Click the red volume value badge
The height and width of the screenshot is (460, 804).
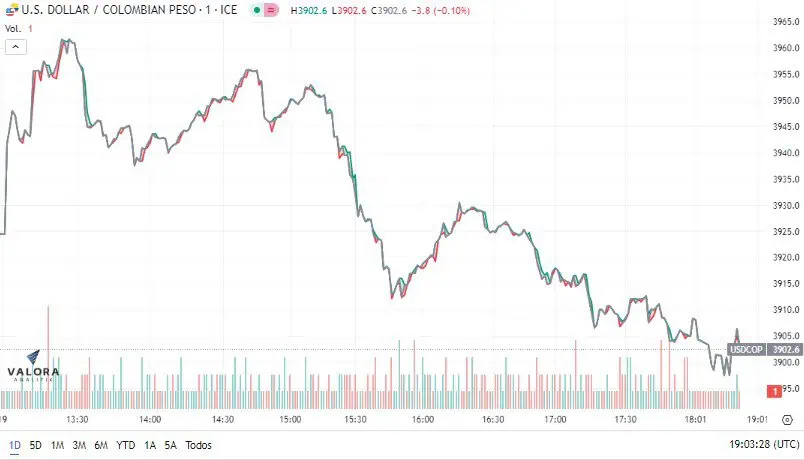(x=774, y=391)
